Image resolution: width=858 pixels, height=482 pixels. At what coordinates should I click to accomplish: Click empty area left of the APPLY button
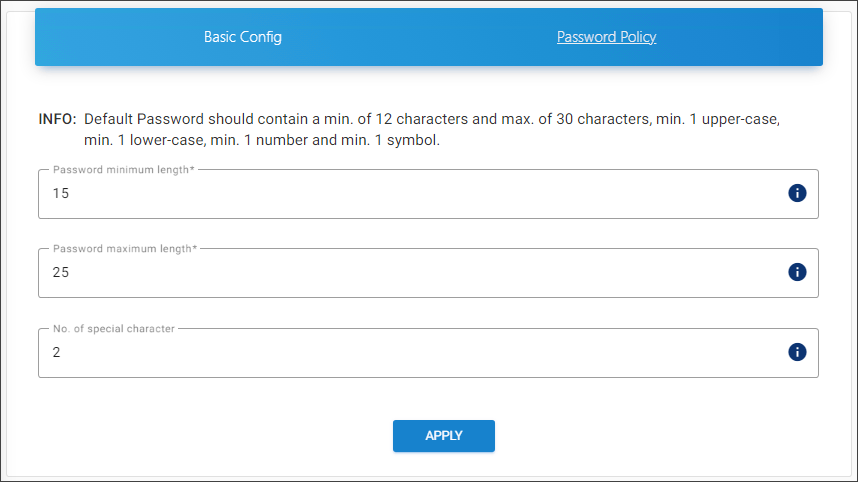pyautogui.click(x=250, y=436)
